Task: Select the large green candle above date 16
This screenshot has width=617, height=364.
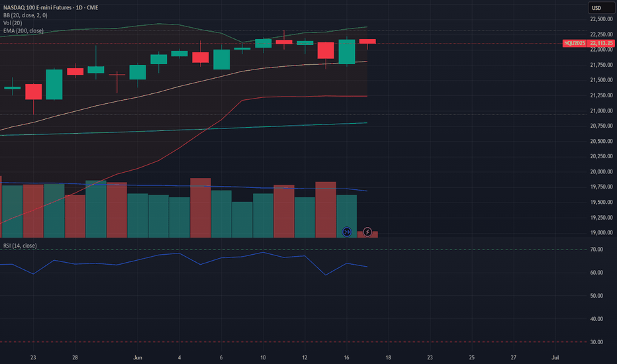Action: pos(347,52)
